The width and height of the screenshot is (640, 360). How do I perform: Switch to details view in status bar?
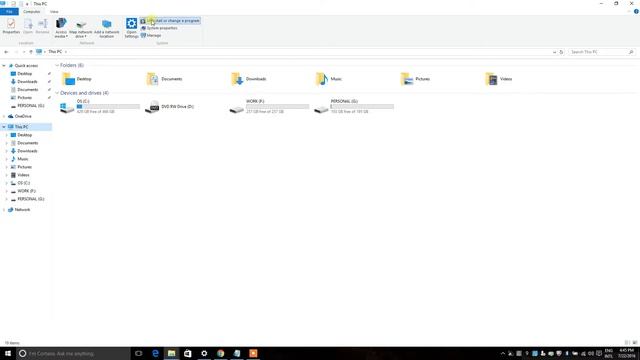[x=627, y=343]
